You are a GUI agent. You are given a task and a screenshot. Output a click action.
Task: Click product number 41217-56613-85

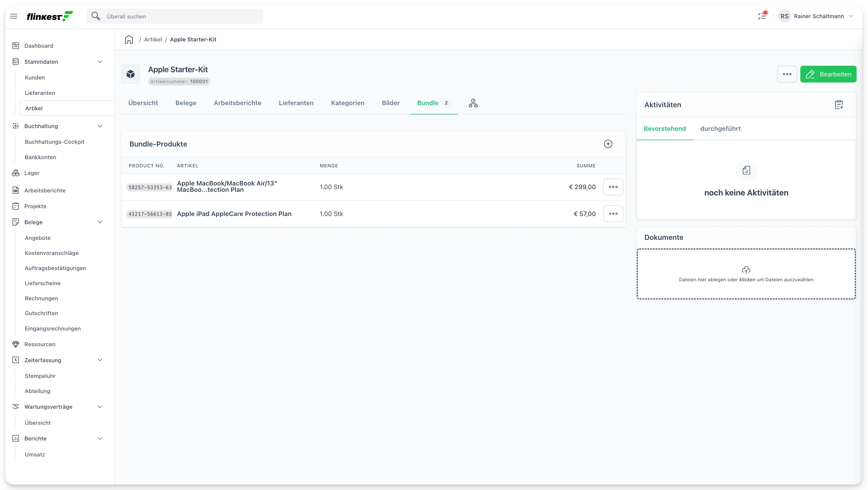(x=150, y=214)
